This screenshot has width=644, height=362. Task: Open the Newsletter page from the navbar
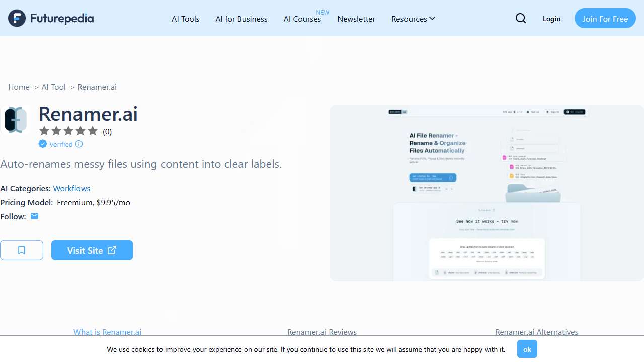[x=356, y=19]
